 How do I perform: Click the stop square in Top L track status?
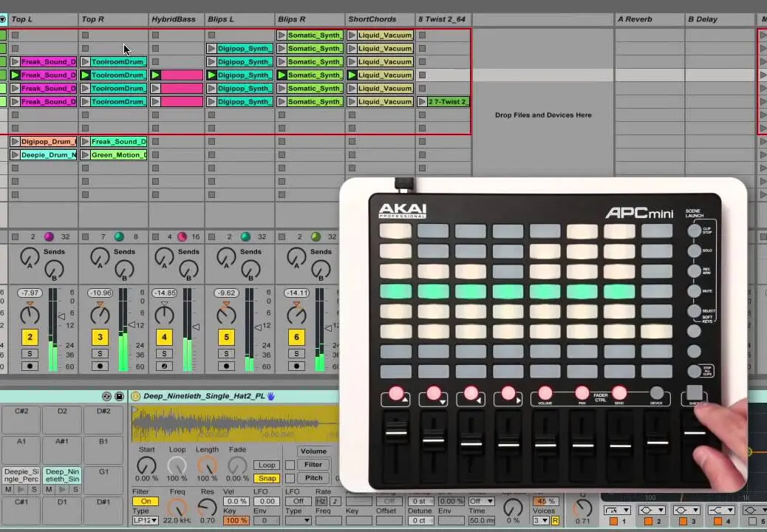(x=16, y=236)
